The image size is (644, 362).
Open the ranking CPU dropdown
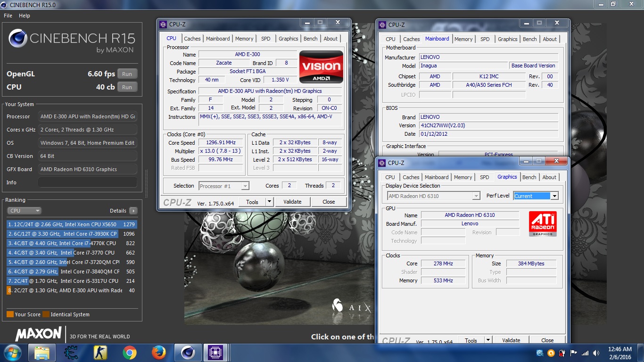pos(24,211)
